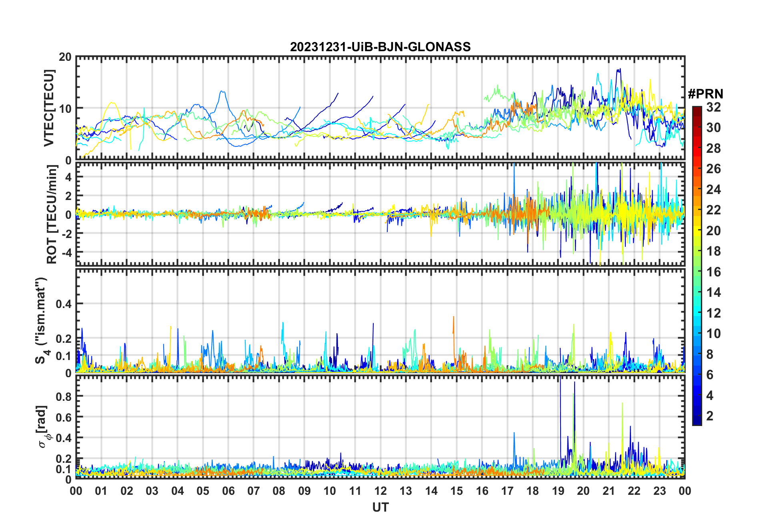Click the UT x-axis label
Viewport: 761px width, 532px height.
[x=380, y=507]
